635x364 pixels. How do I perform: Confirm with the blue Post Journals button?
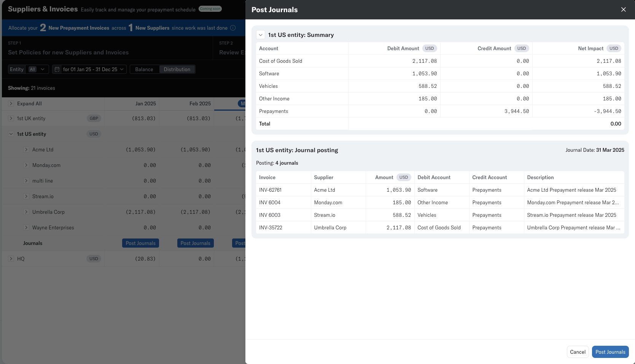610,352
